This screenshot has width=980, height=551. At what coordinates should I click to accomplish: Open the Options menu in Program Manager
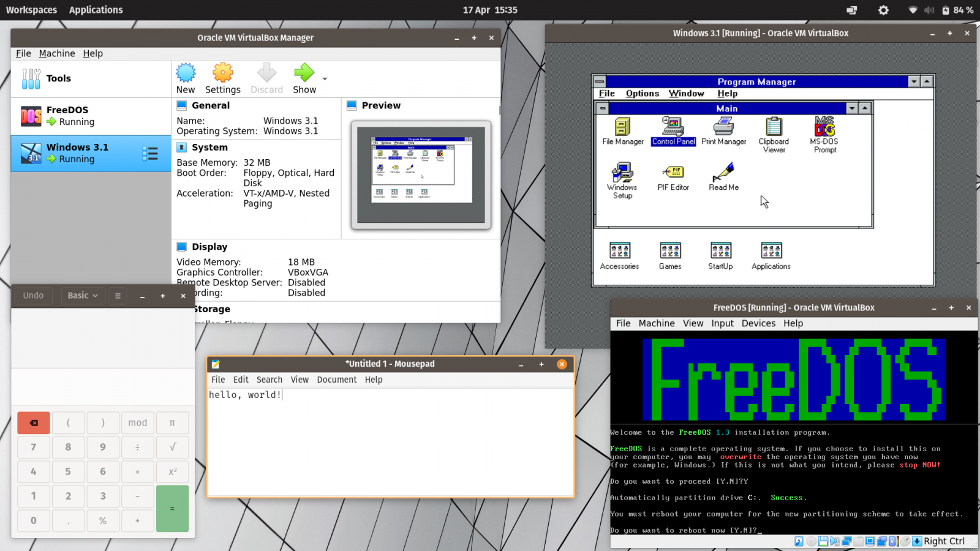[642, 93]
